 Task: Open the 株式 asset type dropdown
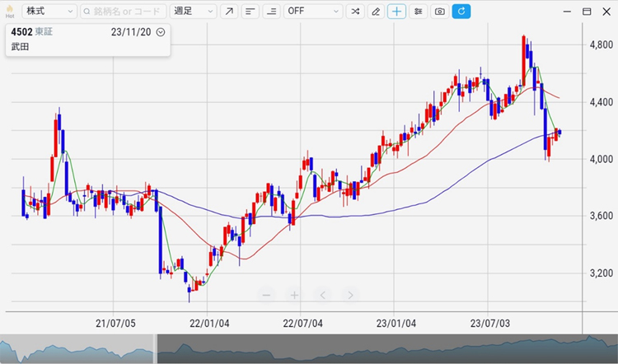point(49,12)
